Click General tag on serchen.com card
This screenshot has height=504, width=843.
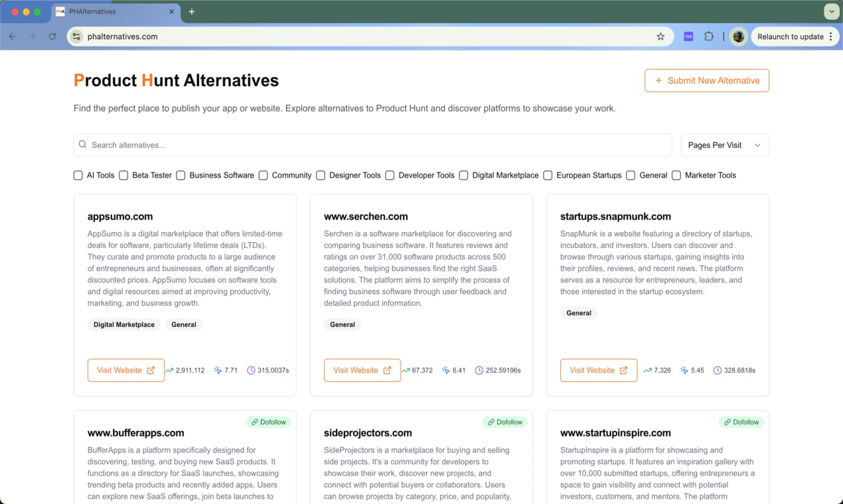coord(343,325)
